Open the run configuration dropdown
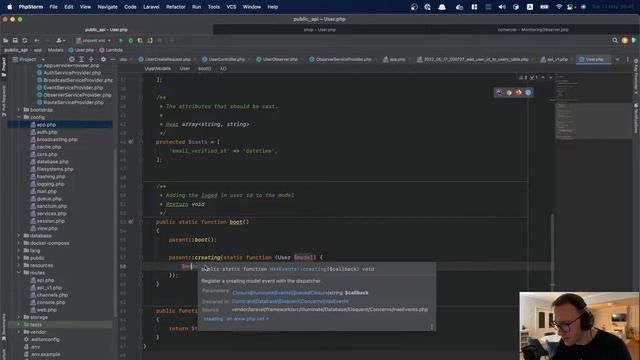 point(93,40)
